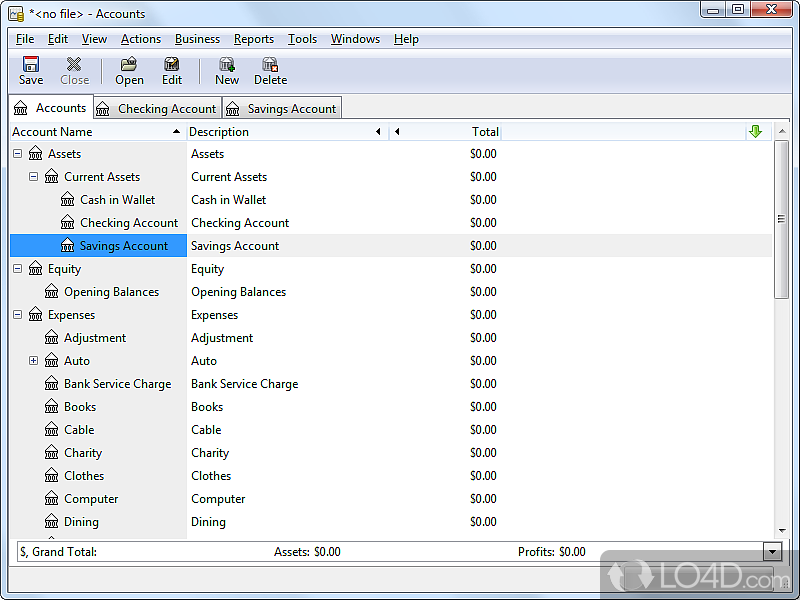
Task: Open the Tools menu
Action: click(302, 39)
